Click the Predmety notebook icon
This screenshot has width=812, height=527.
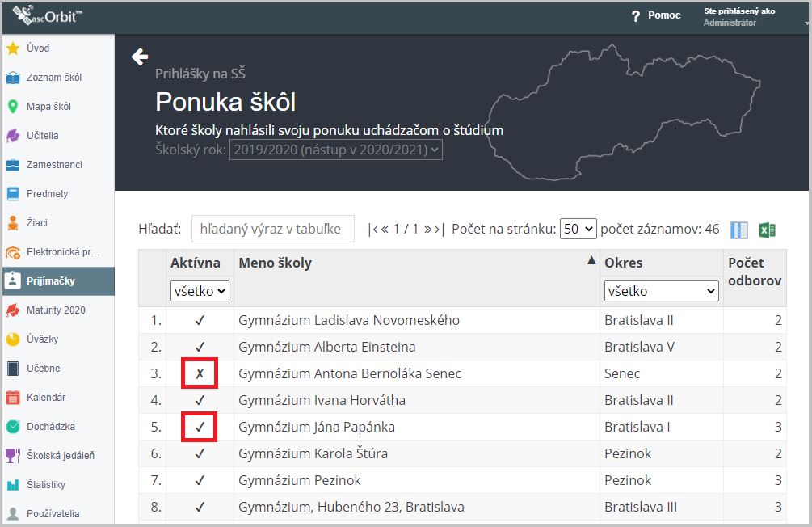point(13,194)
